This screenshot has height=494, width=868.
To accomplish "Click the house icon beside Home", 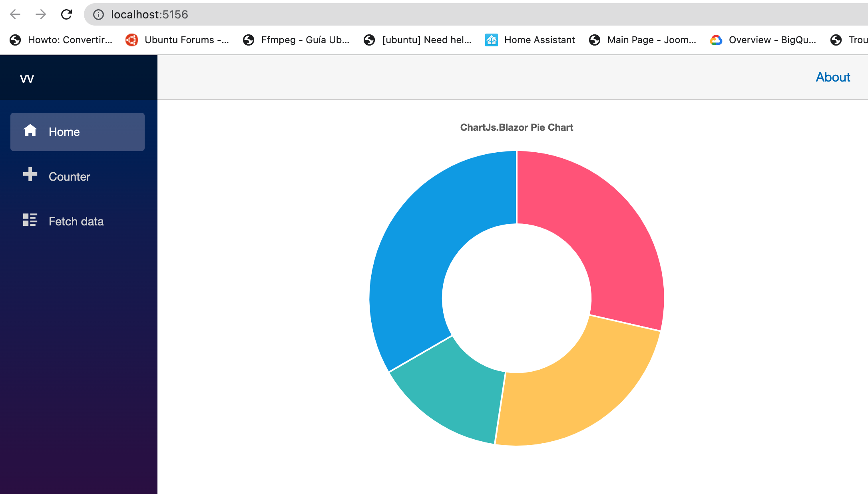I will pyautogui.click(x=30, y=130).
